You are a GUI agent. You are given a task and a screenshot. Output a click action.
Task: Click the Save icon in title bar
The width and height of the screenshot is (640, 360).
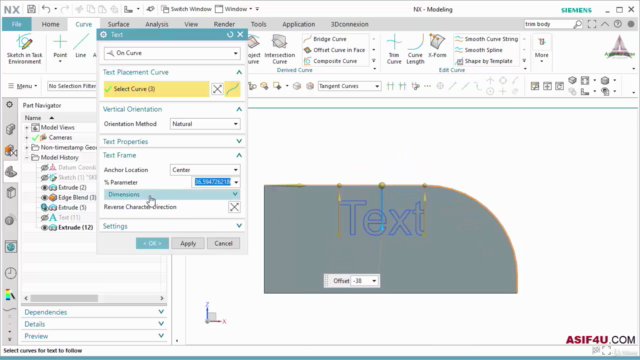[x=31, y=9]
